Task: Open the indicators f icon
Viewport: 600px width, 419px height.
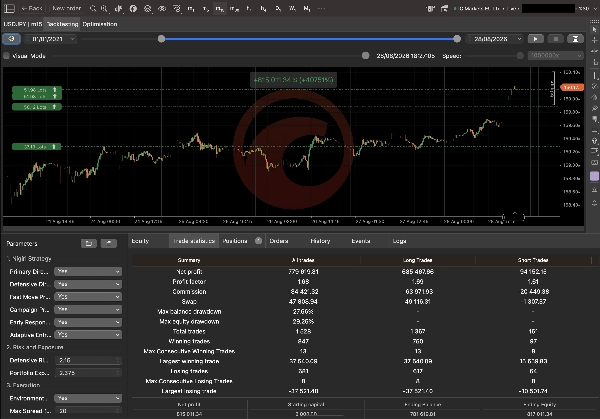Action: (133, 8)
